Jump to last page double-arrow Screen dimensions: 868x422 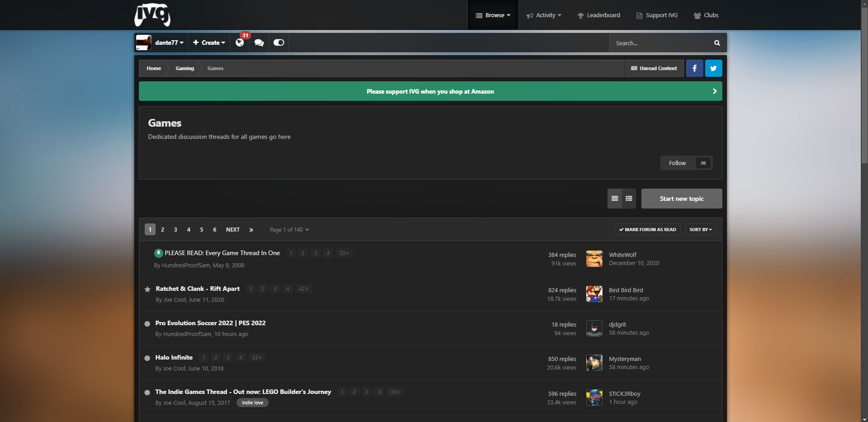point(251,230)
